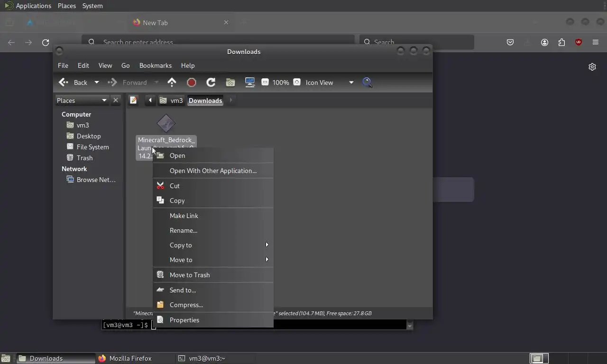Click the Compress archive icon in context menu
Viewport: 607px width, 364px height.
click(160, 305)
